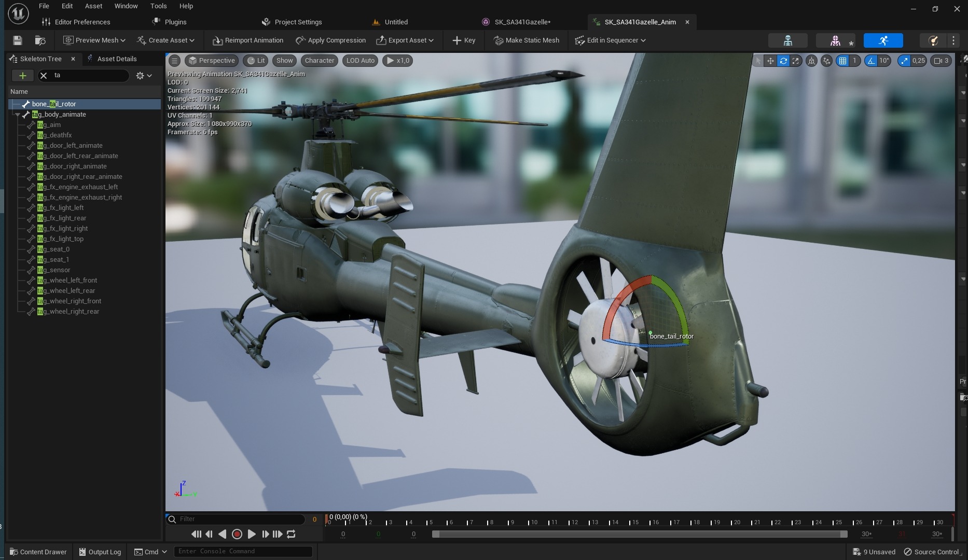Collapse the tag_body_animate bone

(x=18, y=115)
